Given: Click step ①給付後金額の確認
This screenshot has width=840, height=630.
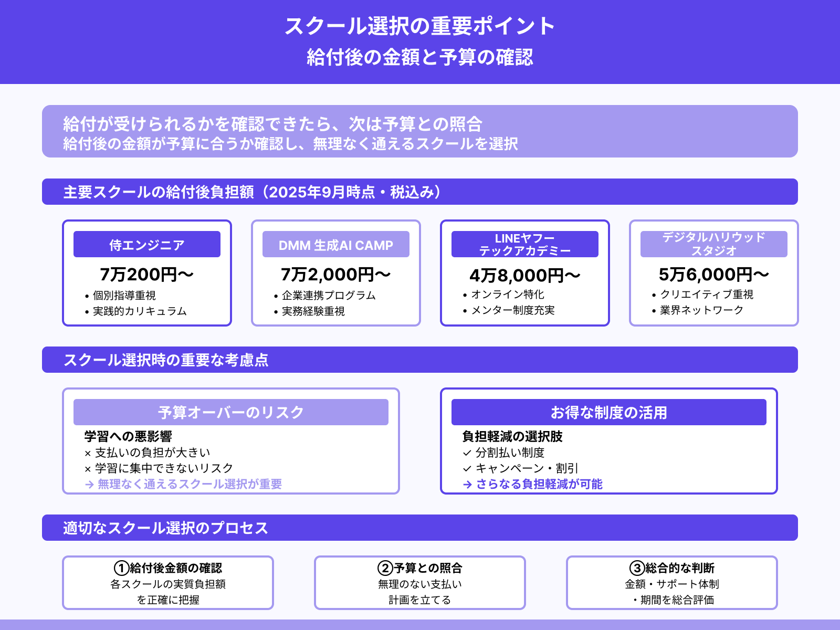Looking at the screenshot, I should [x=168, y=568].
